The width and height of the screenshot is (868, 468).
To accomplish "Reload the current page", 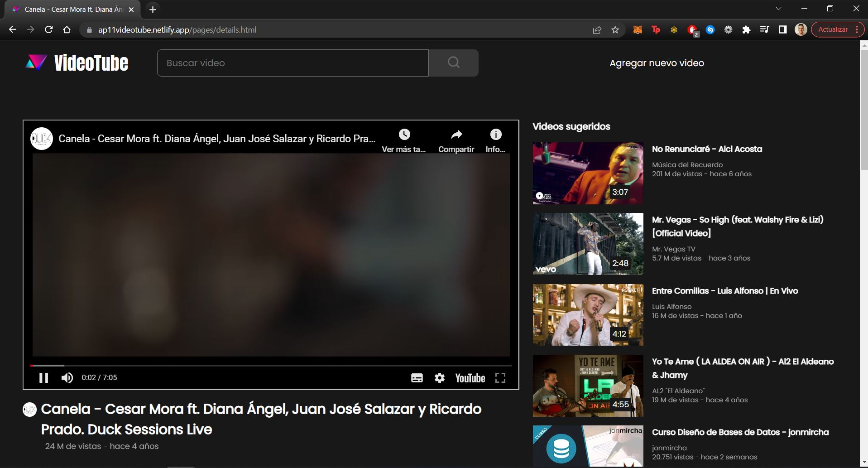I will (x=49, y=29).
